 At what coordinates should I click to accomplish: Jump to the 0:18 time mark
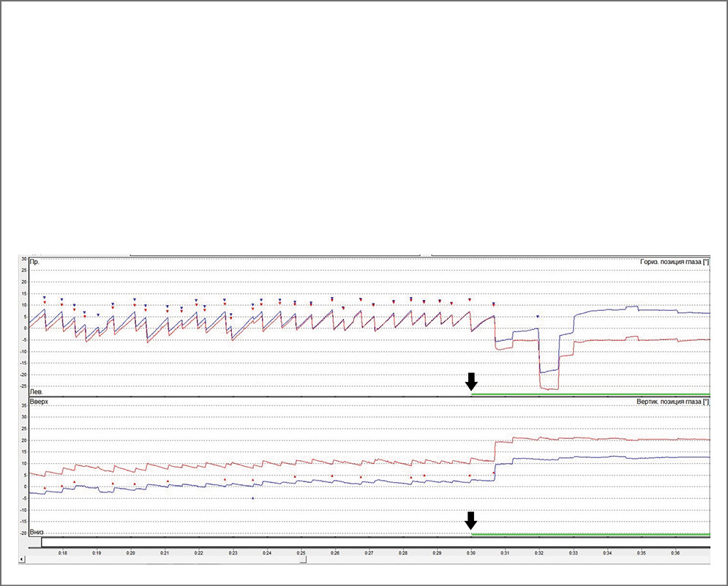point(63,552)
